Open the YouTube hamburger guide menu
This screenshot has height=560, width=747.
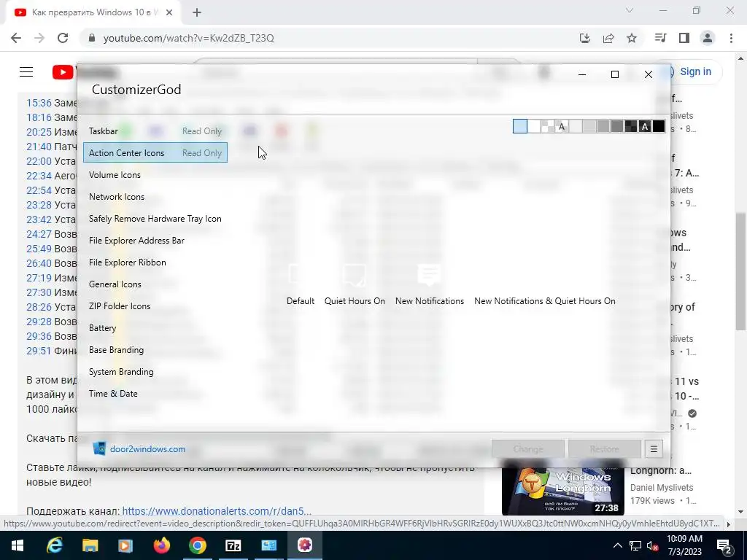click(x=26, y=72)
